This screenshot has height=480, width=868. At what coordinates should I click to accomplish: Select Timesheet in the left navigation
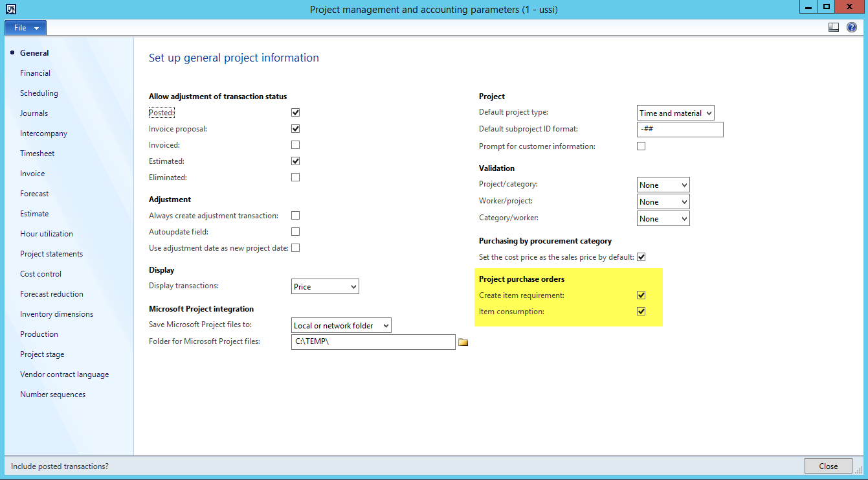pos(37,154)
